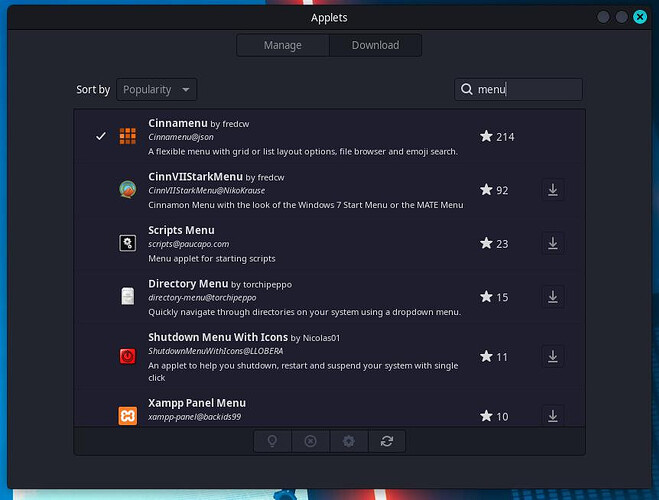The width and height of the screenshot is (659, 500).
Task: Click the uninstall X button in bottom toolbar
Action: tap(310, 441)
